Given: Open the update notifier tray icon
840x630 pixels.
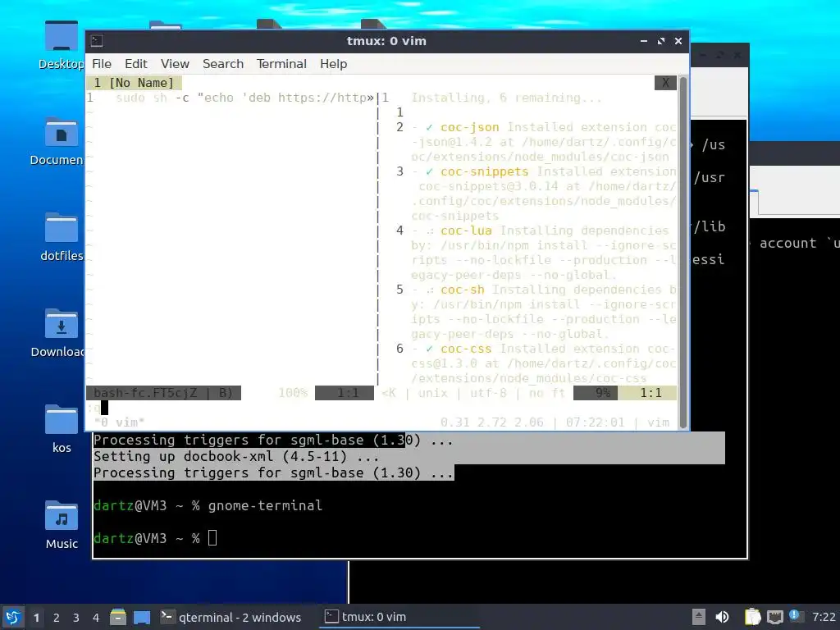Looking at the screenshot, I should (795, 616).
